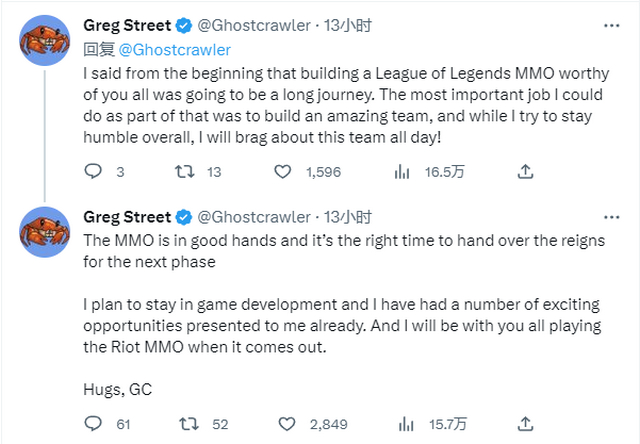This screenshot has height=444, width=640.
Task: Reply to the first tweet via comment icon
Action: (93, 171)
